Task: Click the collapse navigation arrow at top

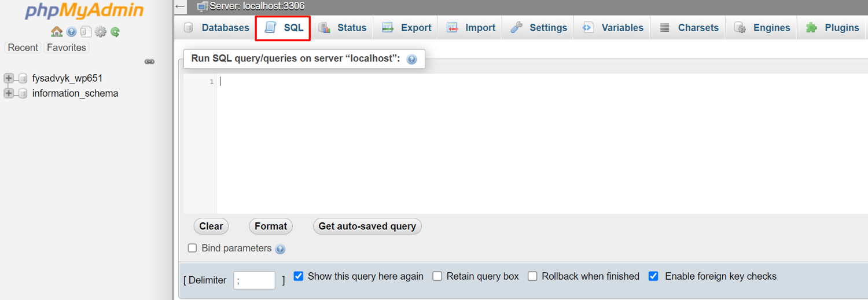Action: click(x=181, y=6)
